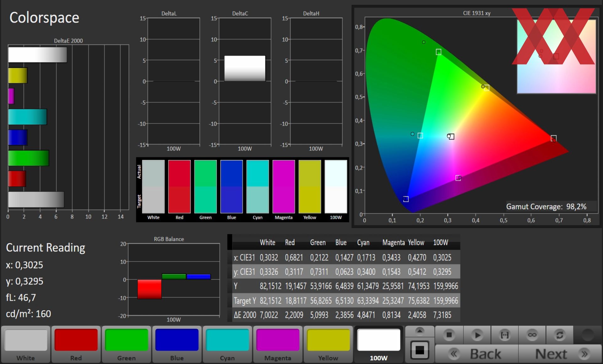603x364 pixels.
Task: Click the White ΔE 2000 value 7,0022
Action: point(269,315)
